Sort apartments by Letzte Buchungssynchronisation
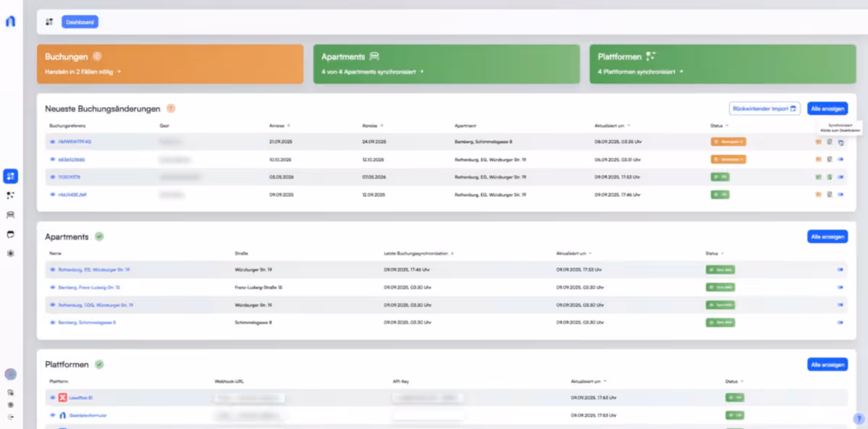The image size is (868, 429). click(418, 253)
